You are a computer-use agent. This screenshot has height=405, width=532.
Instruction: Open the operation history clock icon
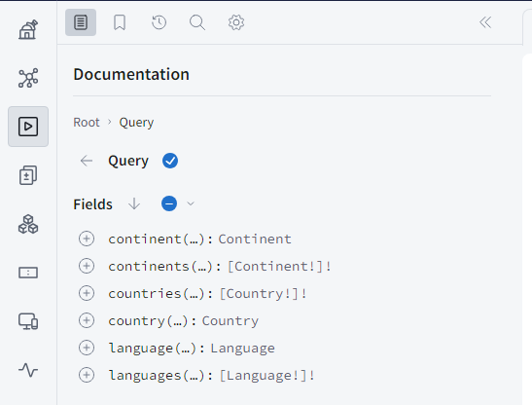click(x=159, y=22)
